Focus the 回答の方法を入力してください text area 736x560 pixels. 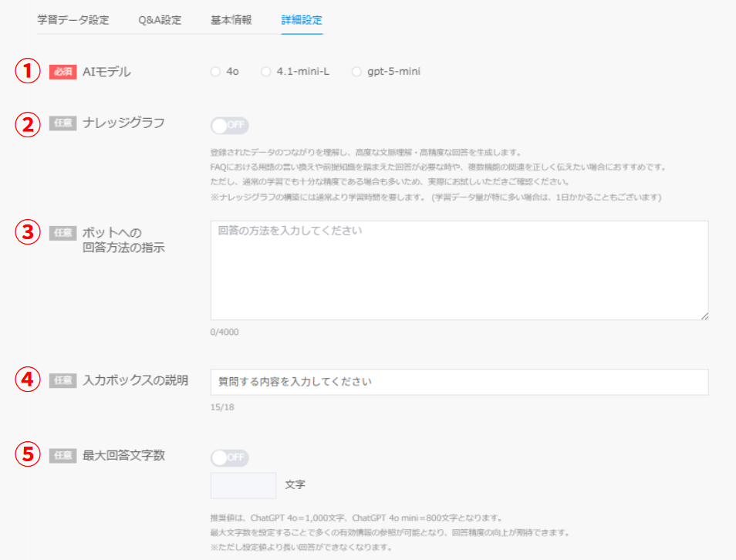coord(459,270)
